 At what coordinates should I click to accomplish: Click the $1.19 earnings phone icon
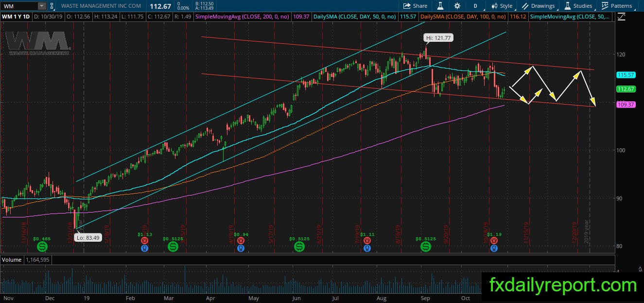pos(494,241)
